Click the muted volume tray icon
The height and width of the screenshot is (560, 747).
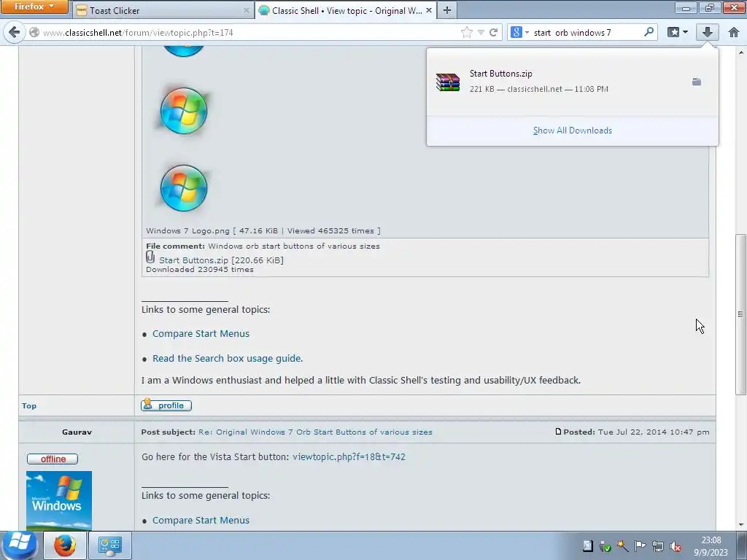click(x=676, y=547)
